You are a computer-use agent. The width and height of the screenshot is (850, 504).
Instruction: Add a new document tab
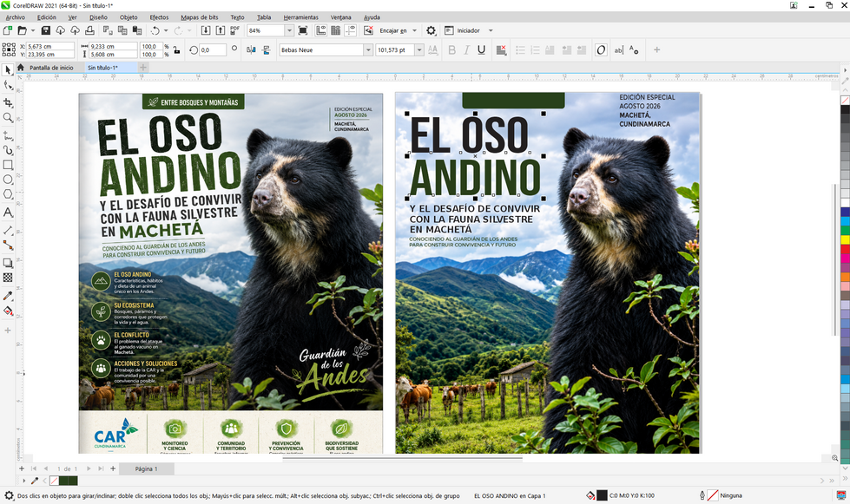click(143, 68)
